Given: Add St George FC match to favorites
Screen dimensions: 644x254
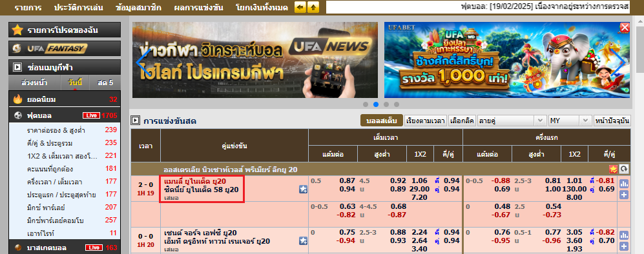Looking at the screenshot, I should point(303,240).
